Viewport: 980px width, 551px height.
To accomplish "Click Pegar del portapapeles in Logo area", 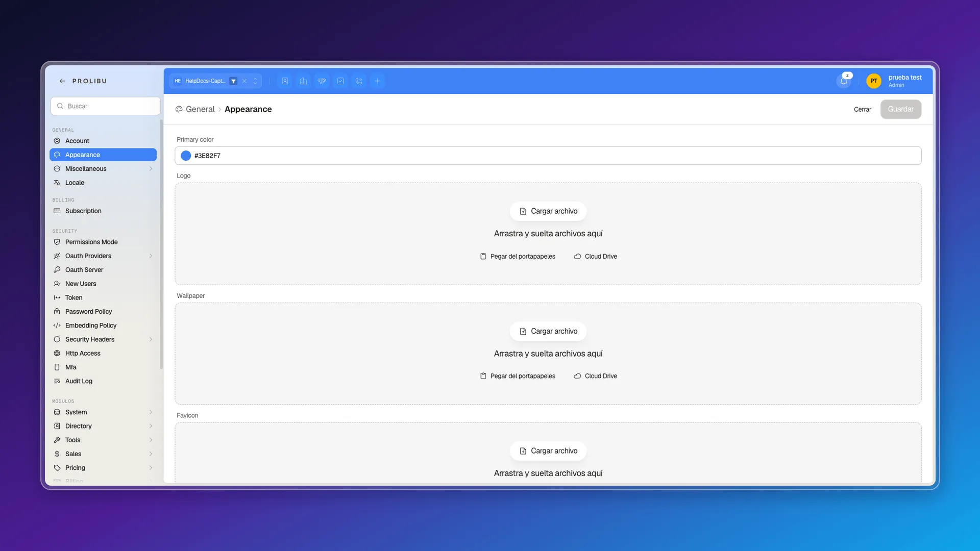I will [x=518, y=256].
